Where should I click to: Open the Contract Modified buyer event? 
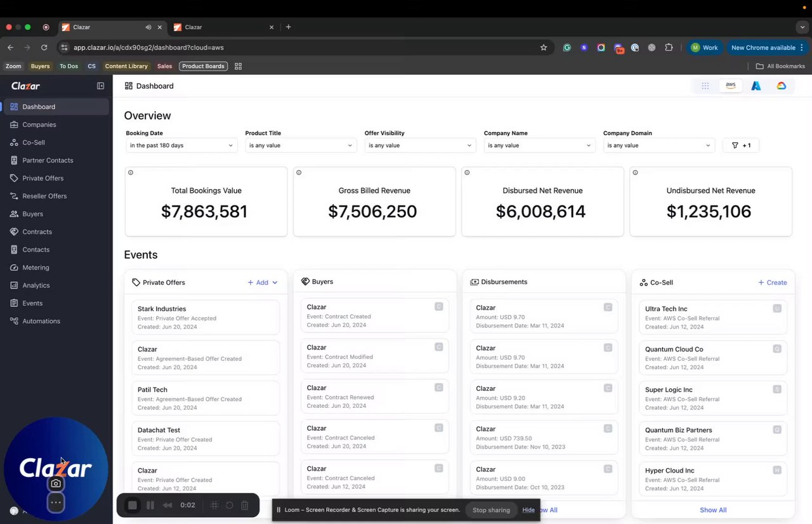[x=375, y=356]
